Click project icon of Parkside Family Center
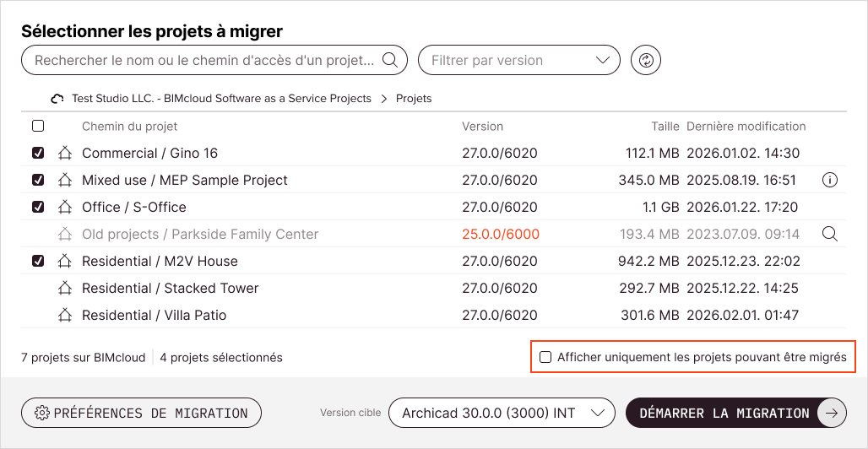868x449 pixels. point(65,234)
